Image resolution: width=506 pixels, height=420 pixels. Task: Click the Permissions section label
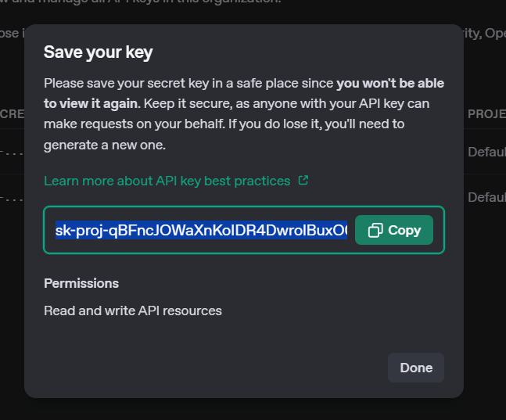tap(81, 283)
